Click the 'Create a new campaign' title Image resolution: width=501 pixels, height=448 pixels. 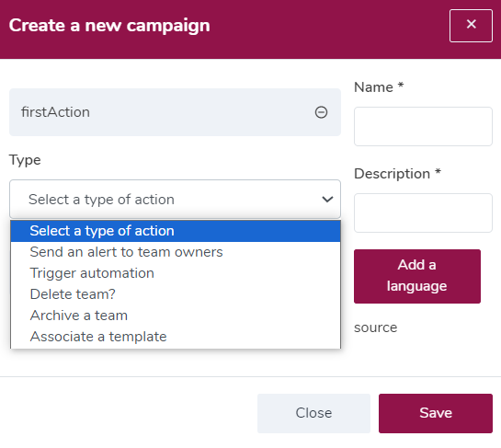tap(109, 26)
